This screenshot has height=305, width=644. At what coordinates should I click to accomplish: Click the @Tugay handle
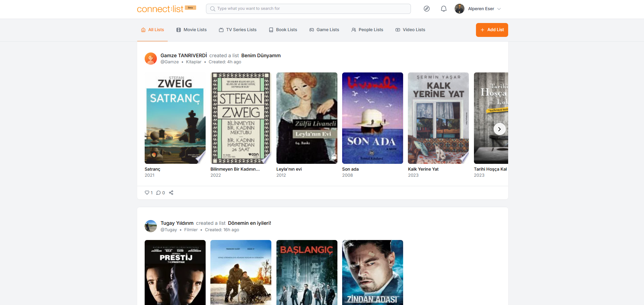point(169,230)
